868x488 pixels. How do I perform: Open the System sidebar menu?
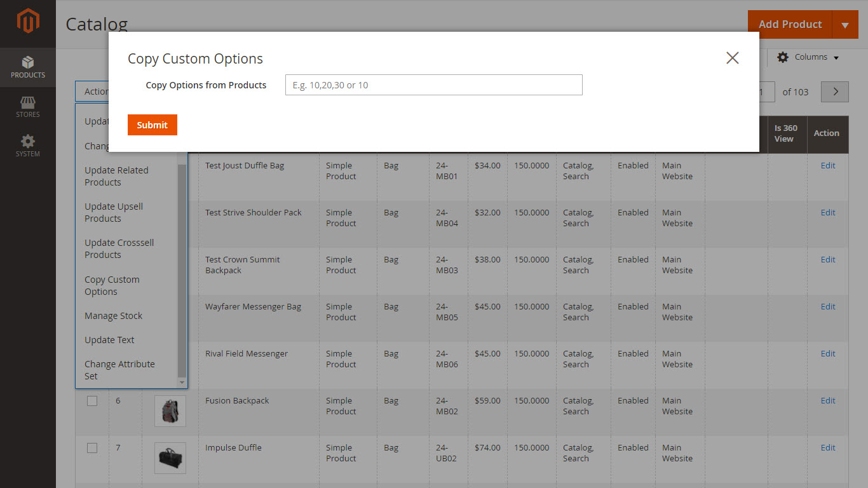pos(28,146)
